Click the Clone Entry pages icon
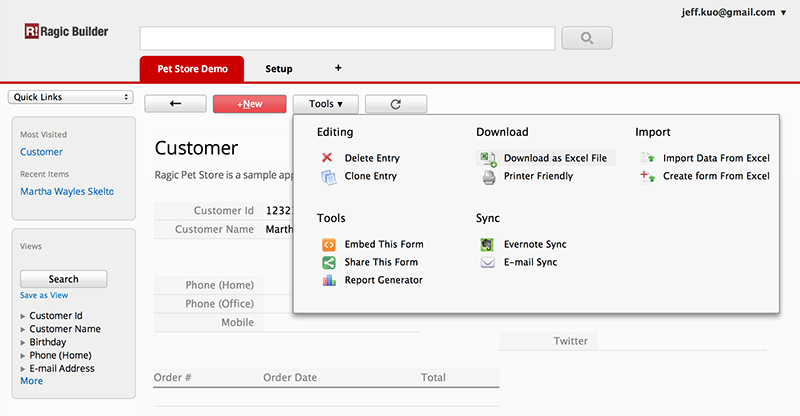Viewport: 800px width, 416px height. 329,177
